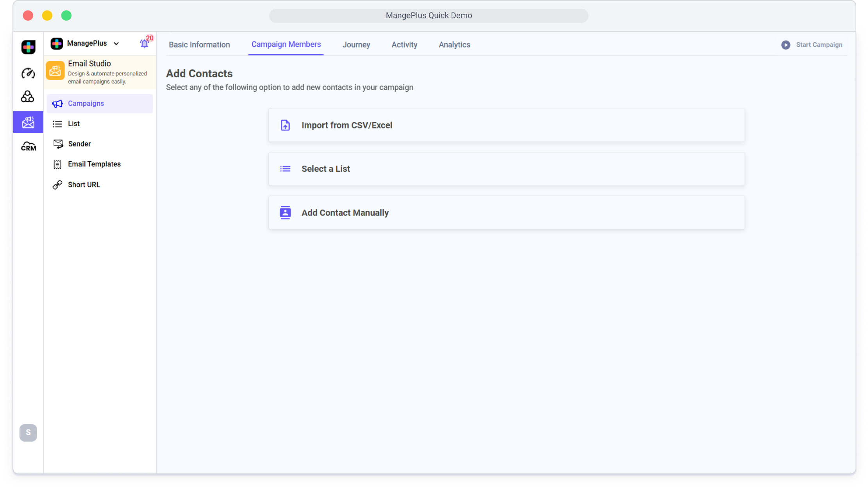Image resolution: width=868 pixels, height=489 pixels.
Task: Open the dashboard speedometer icon
Action: 28,73
